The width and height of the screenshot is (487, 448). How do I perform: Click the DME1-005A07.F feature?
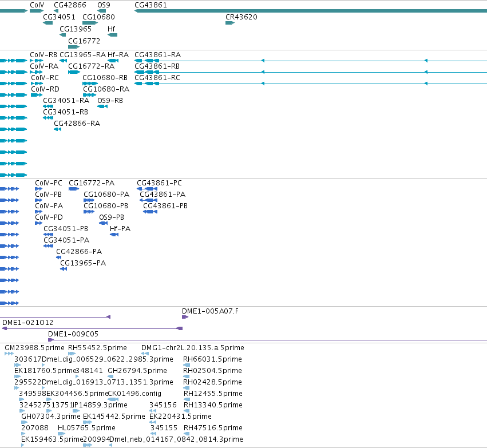tap(185, 317)
